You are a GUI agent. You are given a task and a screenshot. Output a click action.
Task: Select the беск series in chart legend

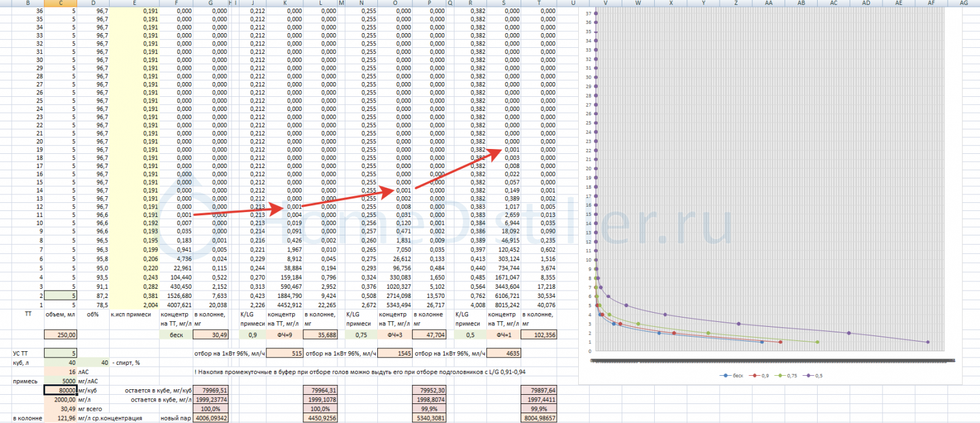[732, 375]
